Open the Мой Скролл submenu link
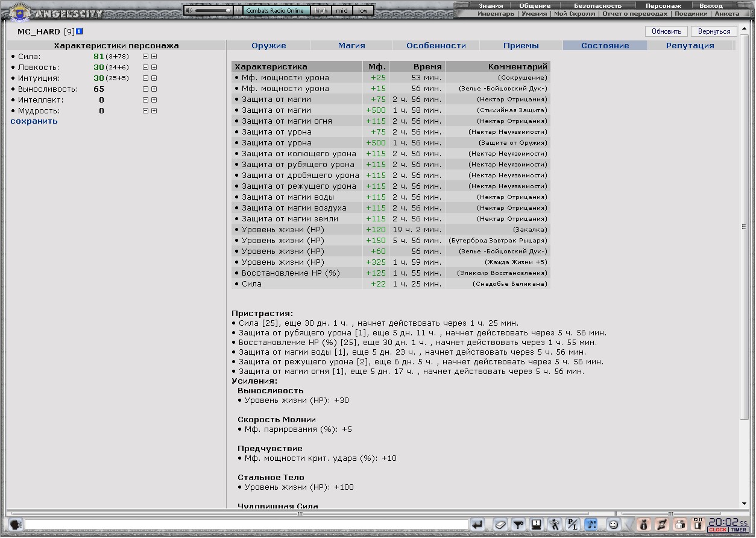The width and height of the screenshot is (756, 538). [575, 13]
